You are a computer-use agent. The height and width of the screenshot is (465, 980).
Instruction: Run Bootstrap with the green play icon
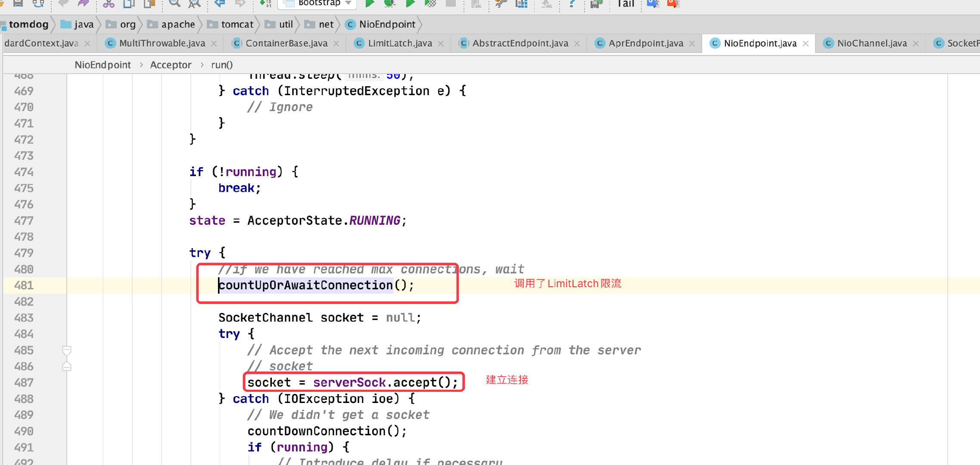tap(370, 3)
